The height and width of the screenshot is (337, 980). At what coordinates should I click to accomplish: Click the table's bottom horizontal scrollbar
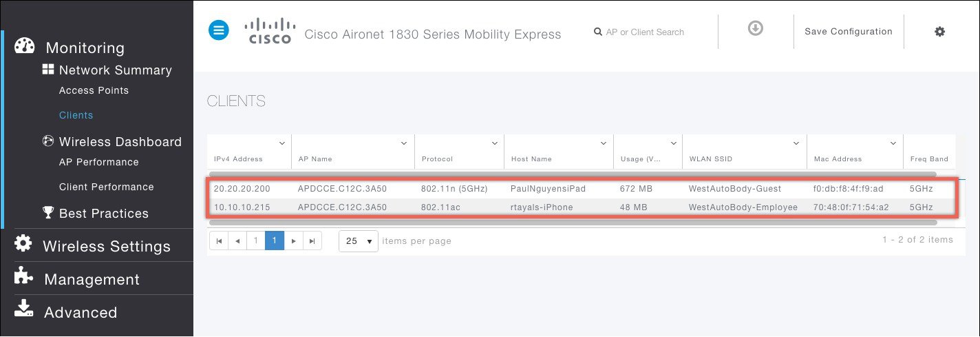tap(571, 223)
